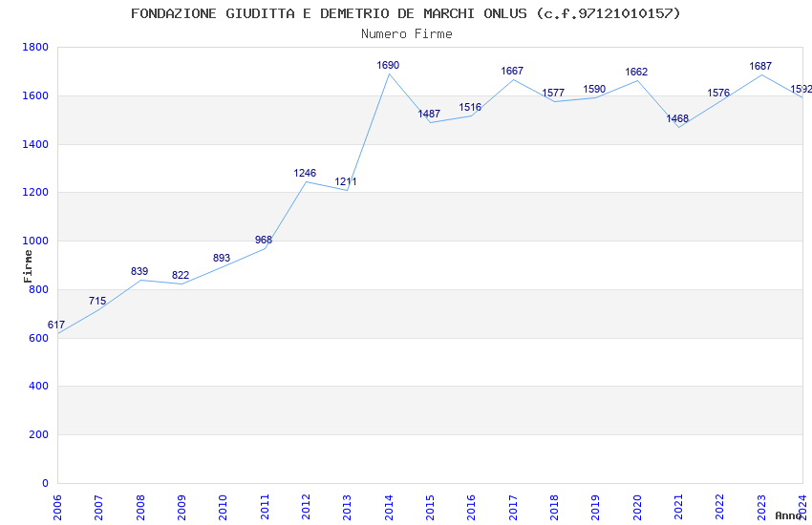Click the 2006 x-axis year label
The height and width of the screenshot is (525, 812).
(x=57, y=508)
